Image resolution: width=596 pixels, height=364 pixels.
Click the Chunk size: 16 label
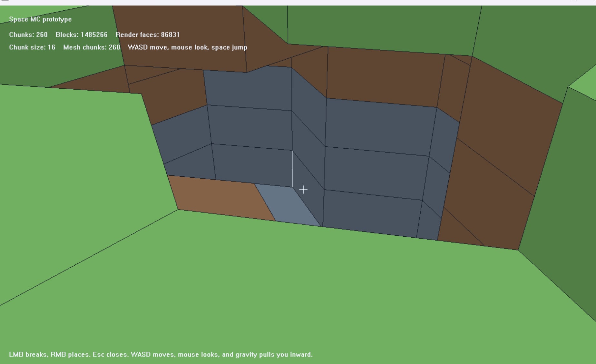[32, 47]
